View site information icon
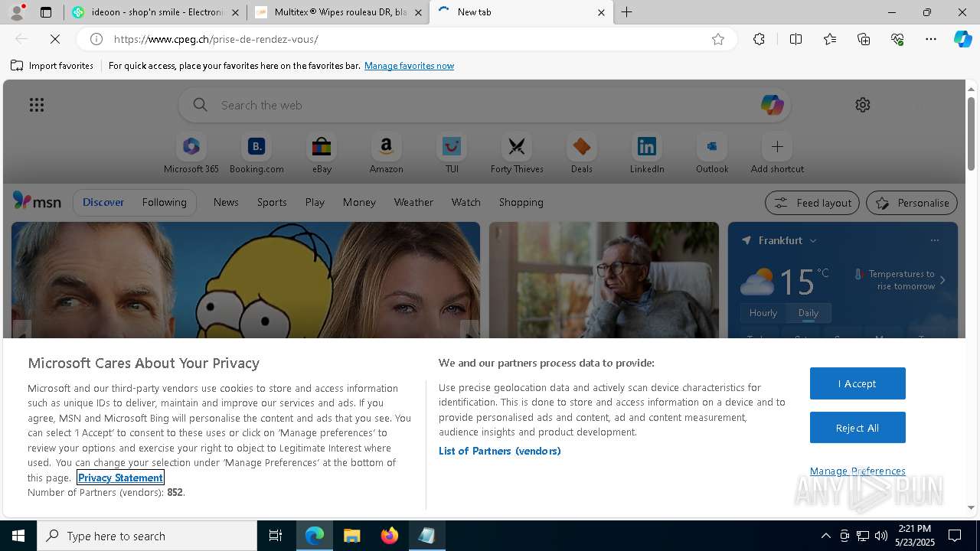Image resolution: width=980 pixels, height=551 pixels. tap(96, 39)
